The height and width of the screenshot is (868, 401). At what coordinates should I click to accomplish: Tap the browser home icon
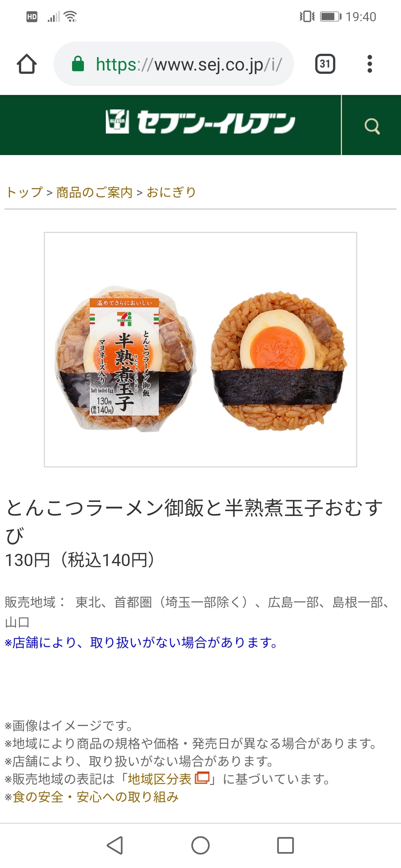coord(27,64)
